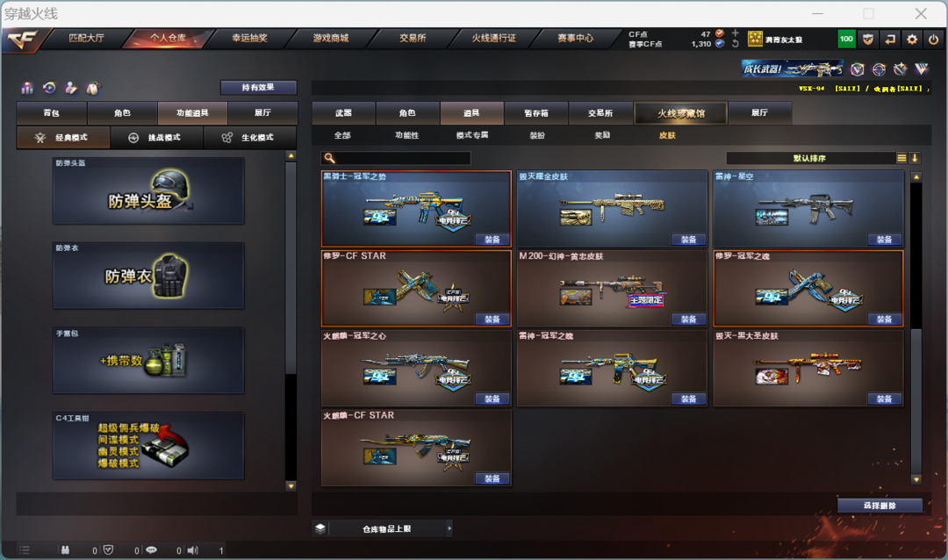
Task: Click the 持有效果 button
Action: click(x=258, y=88)
